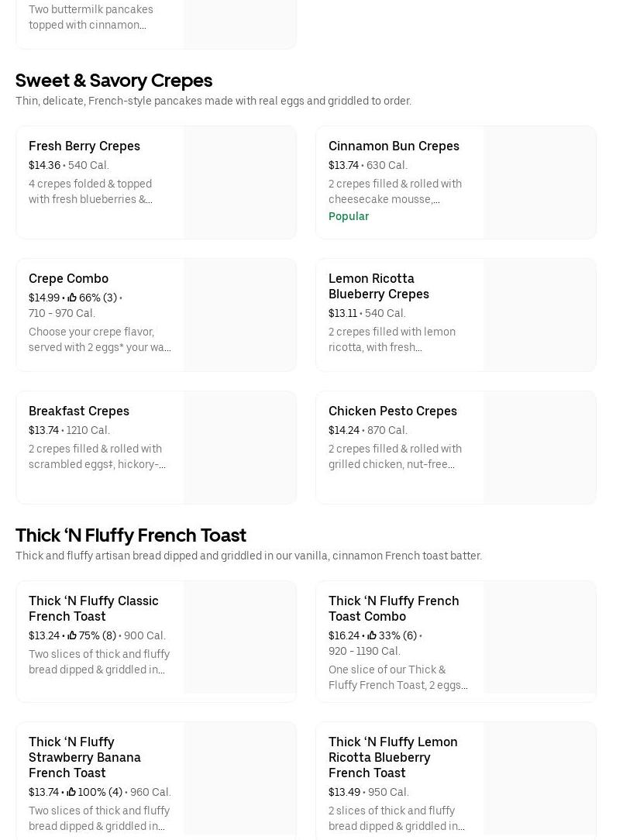Image resolution: width=623 pixels, height=840 pixels.
Task: Click the Breakfast Crepes photo thumbnail
Action: 239,447
